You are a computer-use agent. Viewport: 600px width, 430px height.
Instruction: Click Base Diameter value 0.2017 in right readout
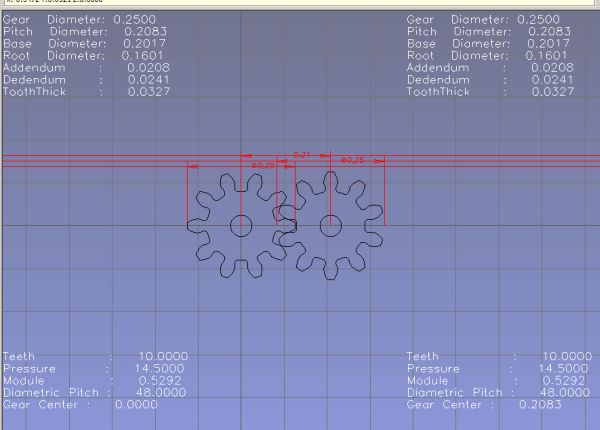pos(549,44)
